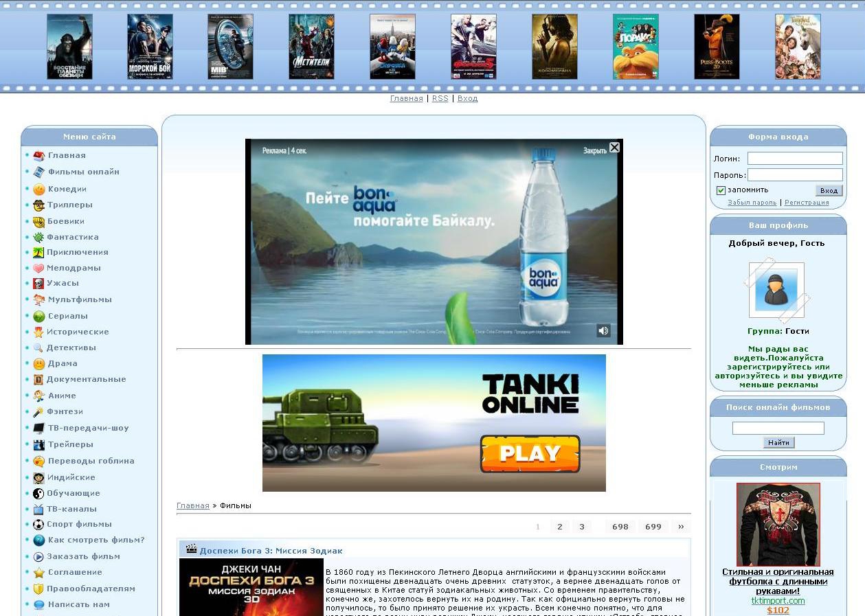Click the smiley icon beside Комедии
The image size is (865, 616).
[38, 190]
